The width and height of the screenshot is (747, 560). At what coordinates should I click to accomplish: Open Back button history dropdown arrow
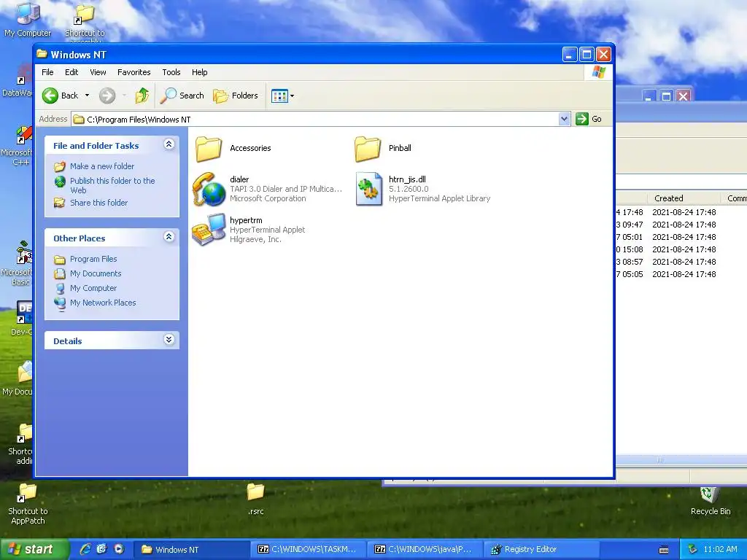88,96
